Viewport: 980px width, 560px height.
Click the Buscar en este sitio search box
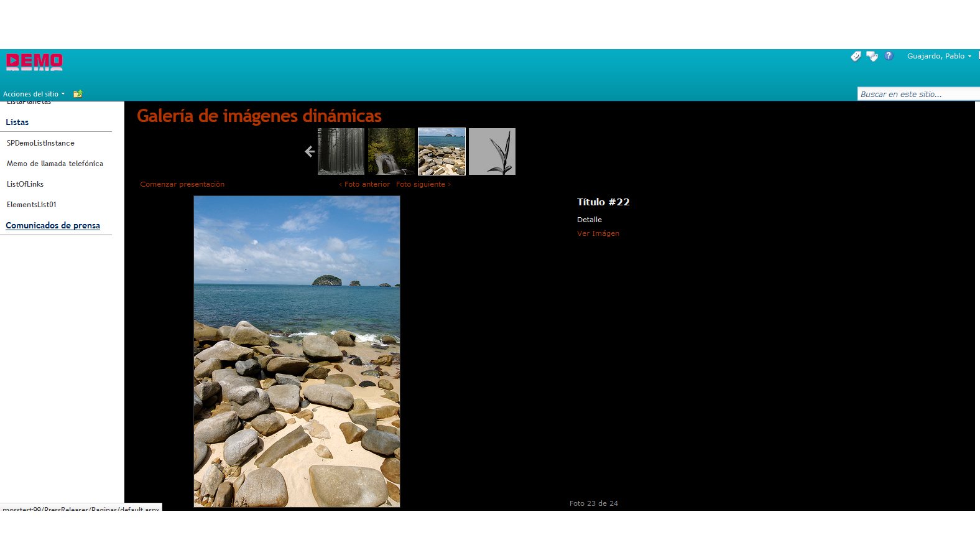click(918, 94)
